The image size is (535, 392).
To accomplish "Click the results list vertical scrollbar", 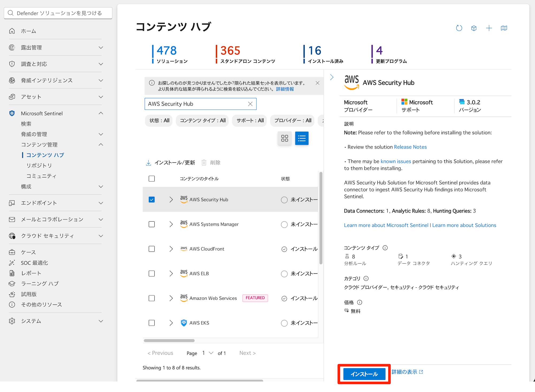I will (x=321, y=218).
